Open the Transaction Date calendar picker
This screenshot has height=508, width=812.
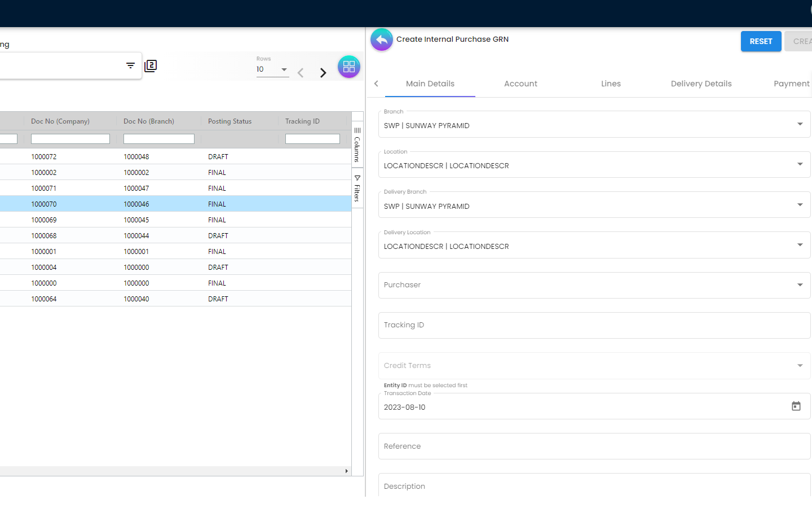[796, 406]
